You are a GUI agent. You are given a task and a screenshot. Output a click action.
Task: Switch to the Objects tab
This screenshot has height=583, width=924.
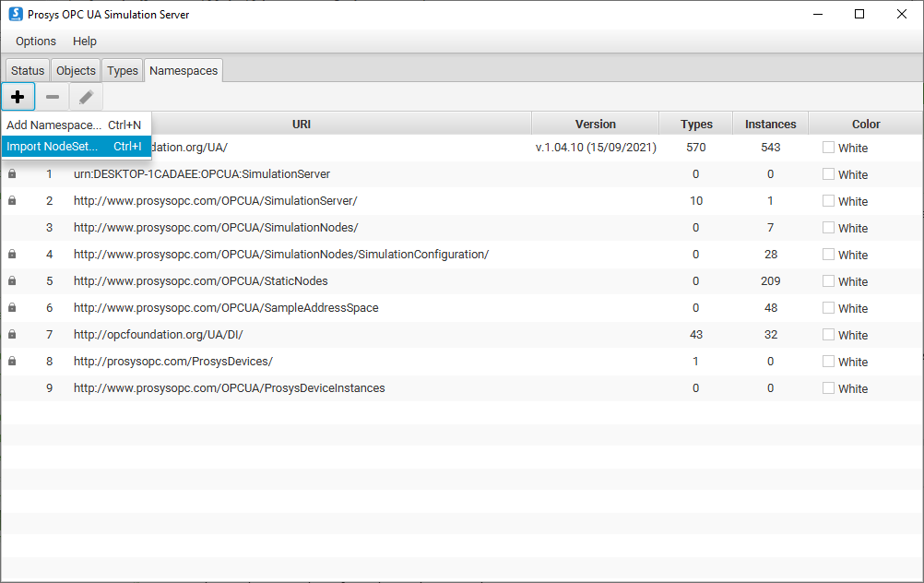click(x=76, y=70)
